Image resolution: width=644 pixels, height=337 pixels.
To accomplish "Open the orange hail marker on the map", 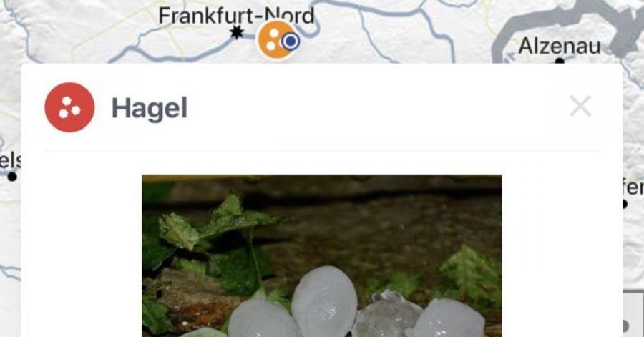I will coord(273,40).
